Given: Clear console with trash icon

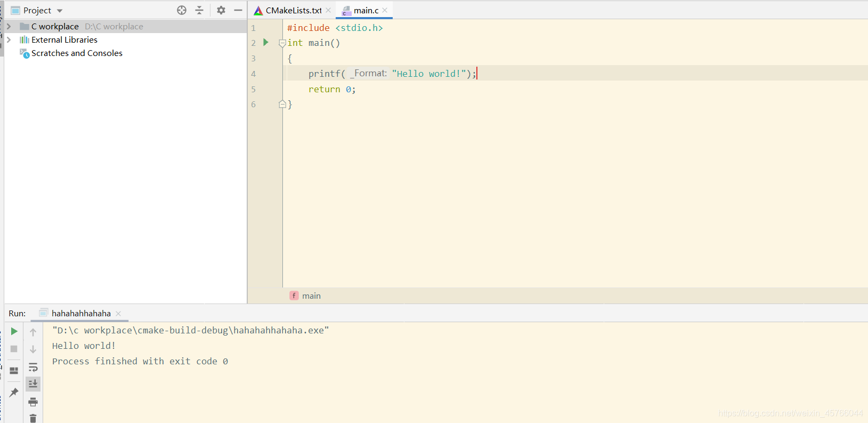Looking at the screenshot, I should [x=33, y=418].
